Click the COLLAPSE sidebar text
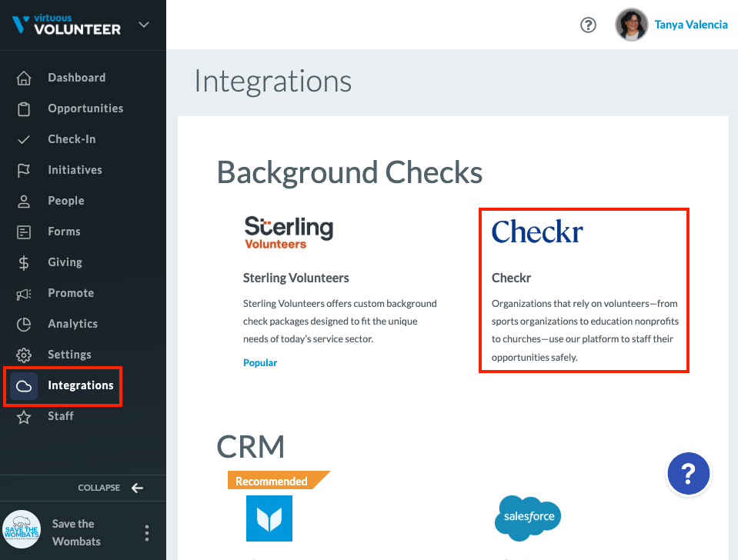Image resolution: width=738 pixels, height=560 pixels. tap(99, 488)
